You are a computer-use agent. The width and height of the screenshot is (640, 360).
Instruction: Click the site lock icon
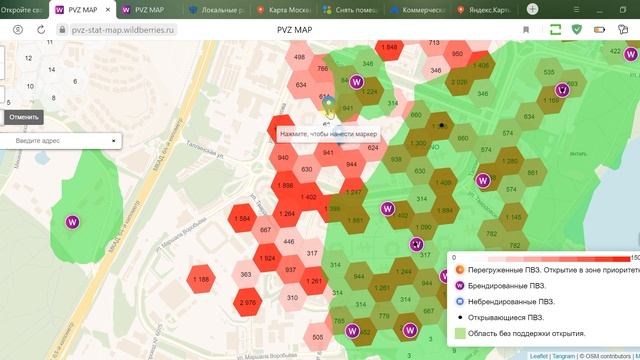(62, 29)
